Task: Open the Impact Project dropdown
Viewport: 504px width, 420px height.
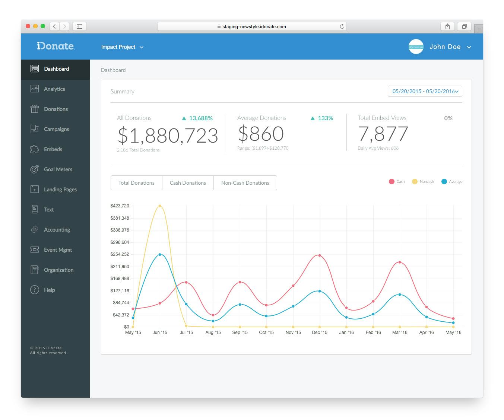Action: 123,47
